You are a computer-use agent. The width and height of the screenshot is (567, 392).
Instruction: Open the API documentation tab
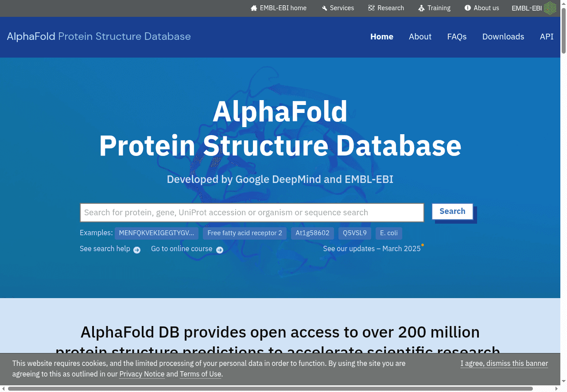point(547,37)
